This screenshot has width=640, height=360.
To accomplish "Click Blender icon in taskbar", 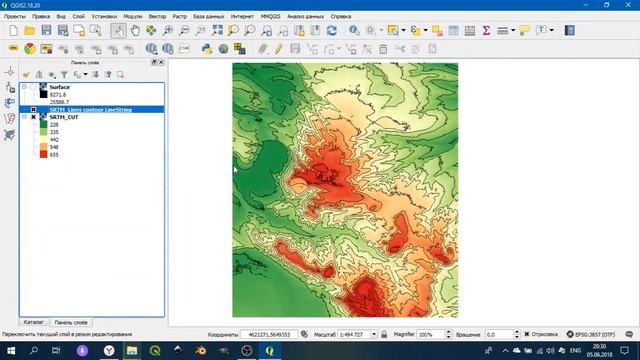I will point(200,351).
